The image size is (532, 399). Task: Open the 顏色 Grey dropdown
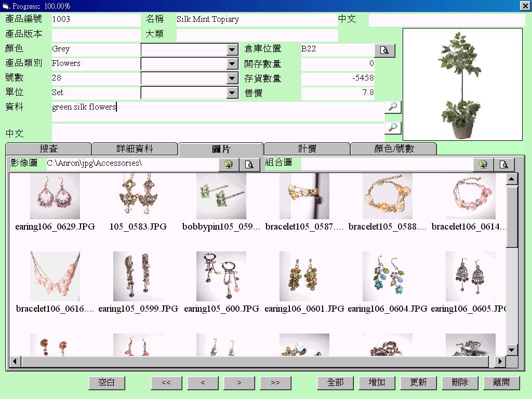click(232, 49)
